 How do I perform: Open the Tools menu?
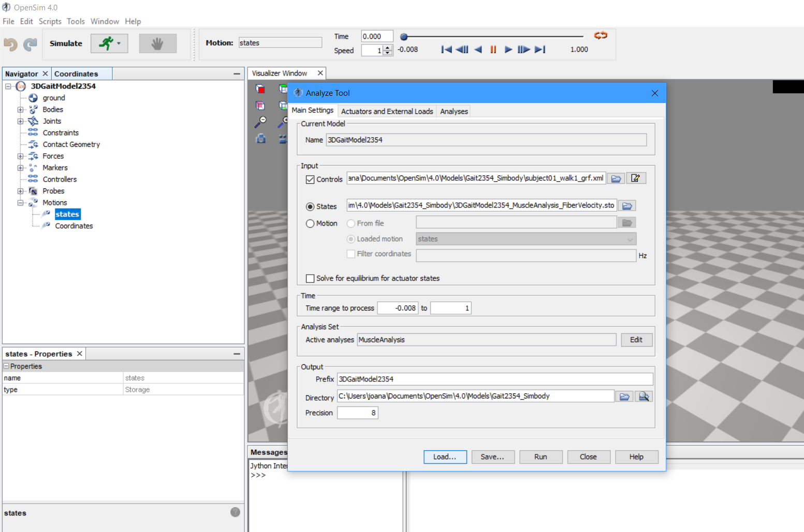(76, 21)
